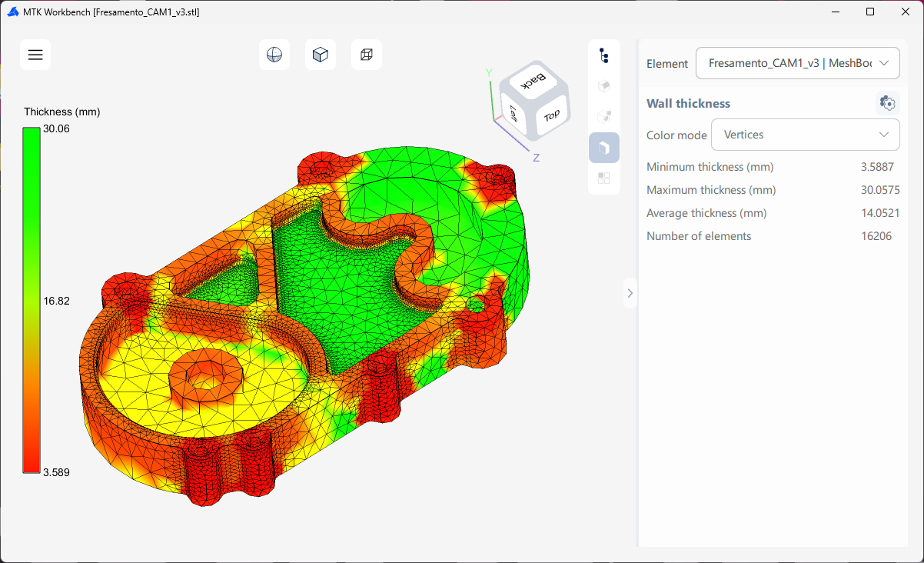Open the model structure tree panel
Screen dimensions: 924x563
coord(604,55)
